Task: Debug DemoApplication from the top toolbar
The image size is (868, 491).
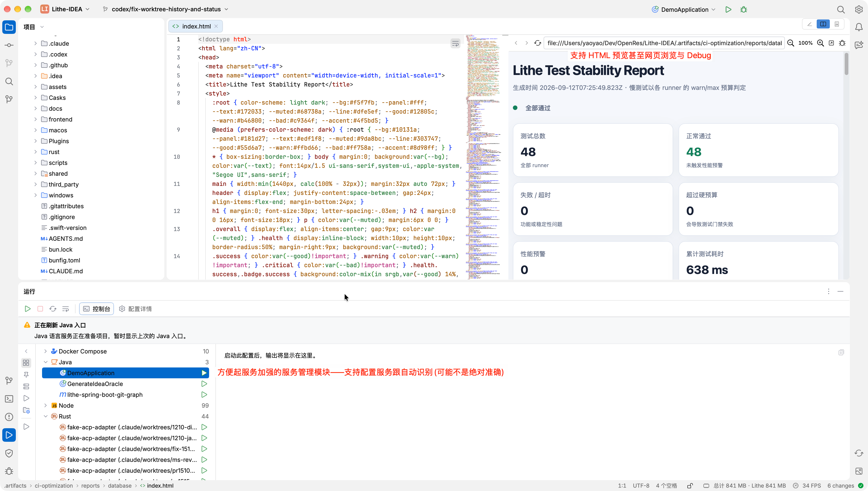Action: click(743, 9)
